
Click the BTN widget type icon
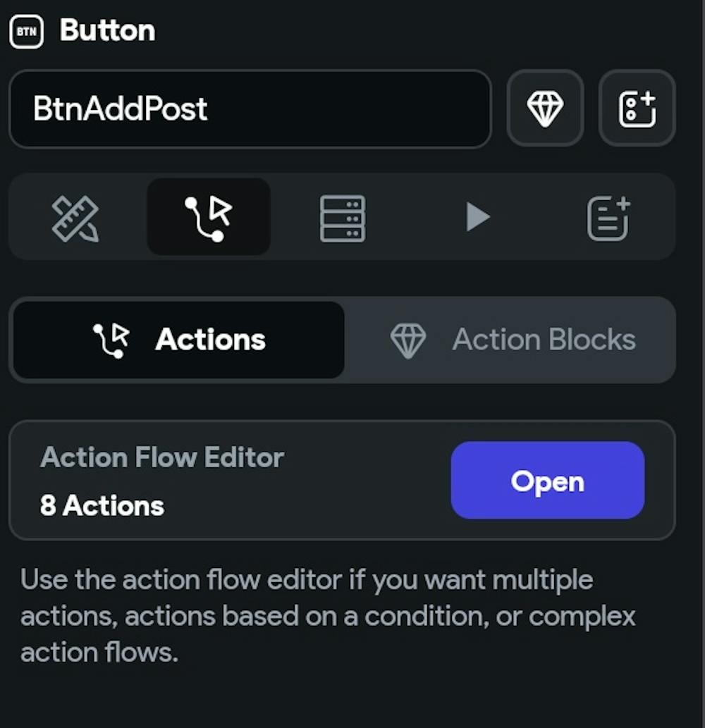tap(27, 32)
